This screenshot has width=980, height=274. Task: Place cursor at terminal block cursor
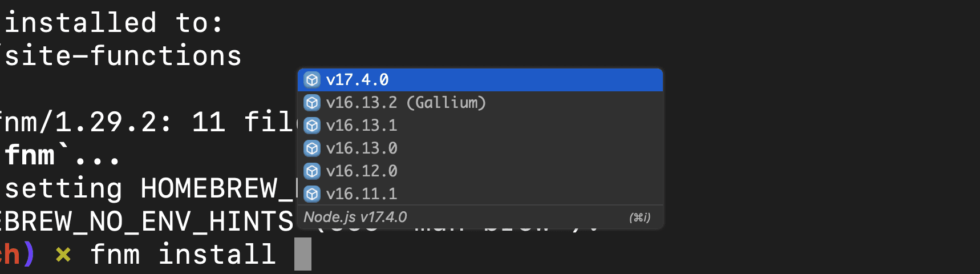coord(303,254)
